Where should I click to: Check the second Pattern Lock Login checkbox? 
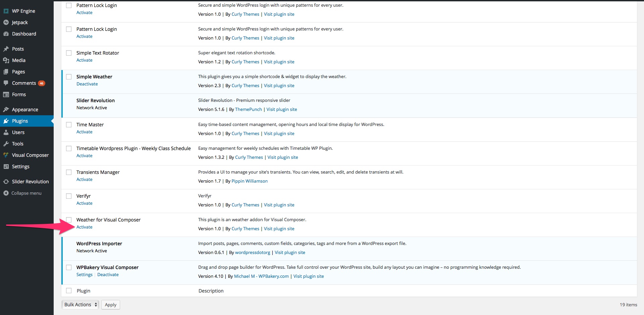click(x=69, y=29)
